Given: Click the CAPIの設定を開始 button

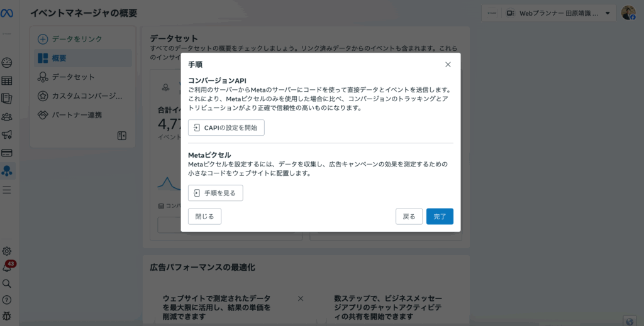Looking at the screenshot, I should [226, 128].
